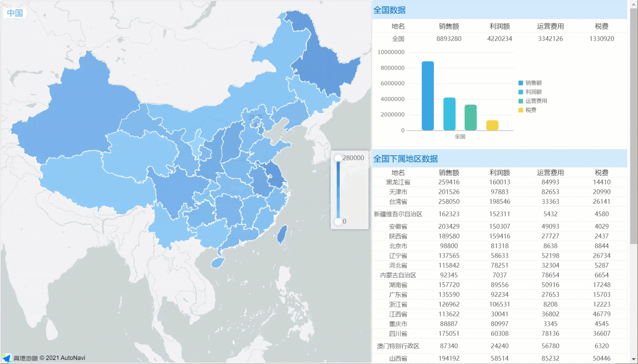Select the 澳门特别行政区 row name
The image size is (638, 364).
tap(398, 346)
